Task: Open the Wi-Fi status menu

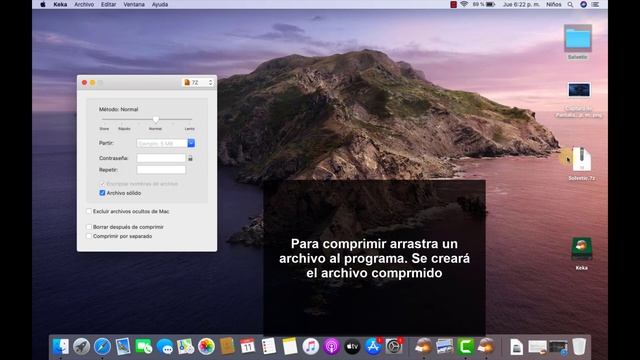Action: point(464,4)
